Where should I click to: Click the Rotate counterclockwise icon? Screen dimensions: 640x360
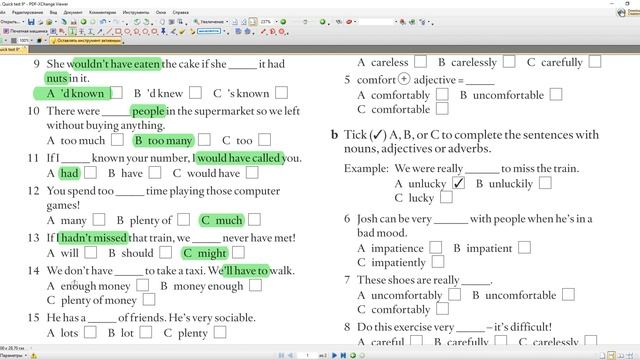[x=137, y=22]
